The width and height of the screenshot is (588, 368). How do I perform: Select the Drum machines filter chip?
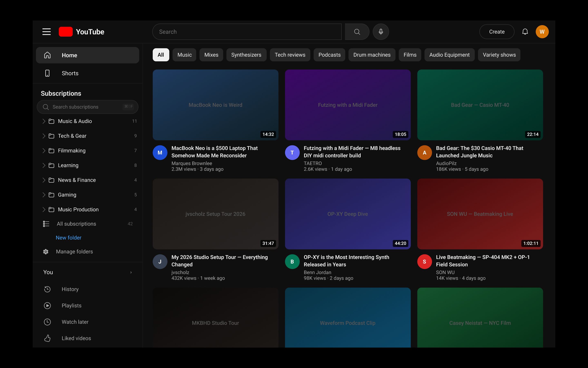click(372, 55)
